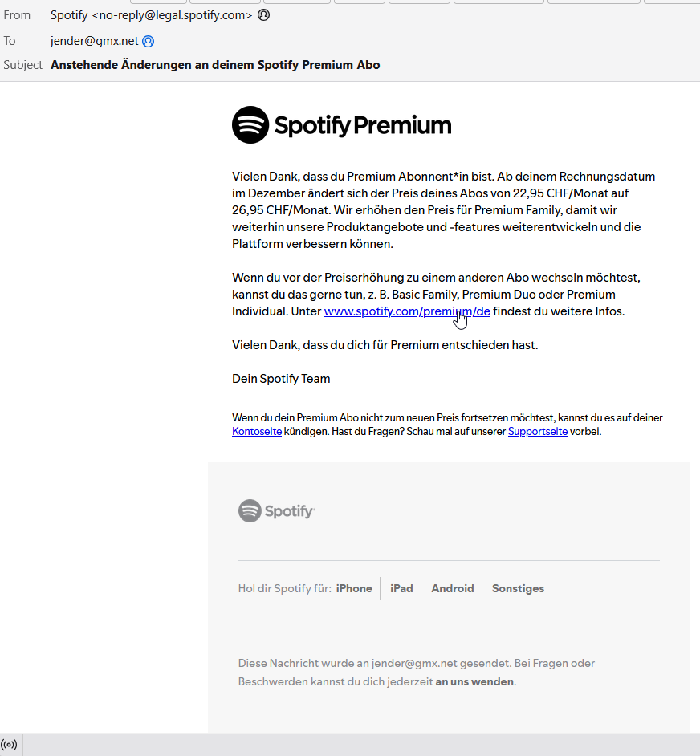Follow the "an uns wenden" contact link

pos(474,681)
